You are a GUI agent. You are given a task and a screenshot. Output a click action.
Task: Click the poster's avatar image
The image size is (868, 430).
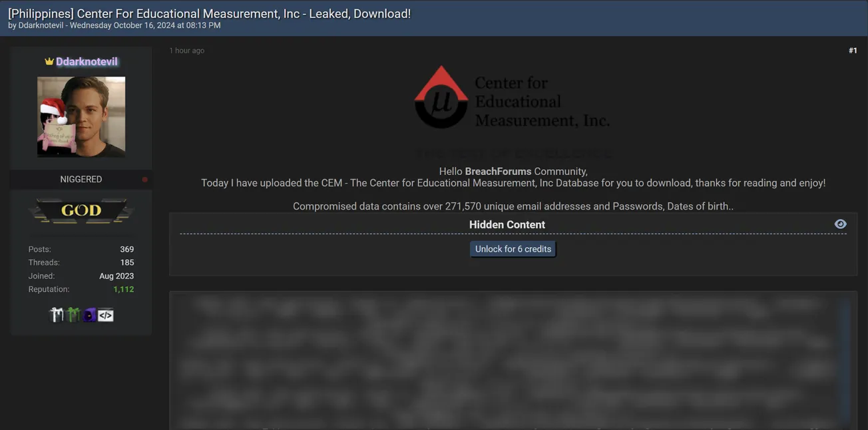coord(81,116)
